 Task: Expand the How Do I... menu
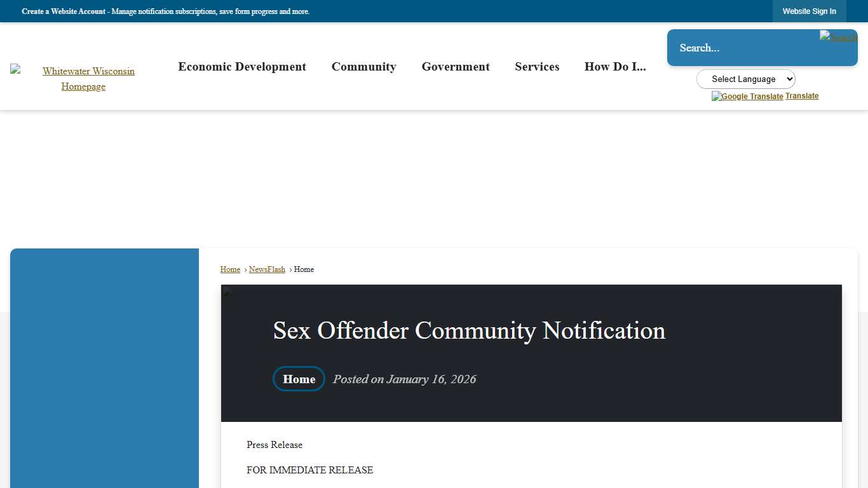(x=614, y=67)
